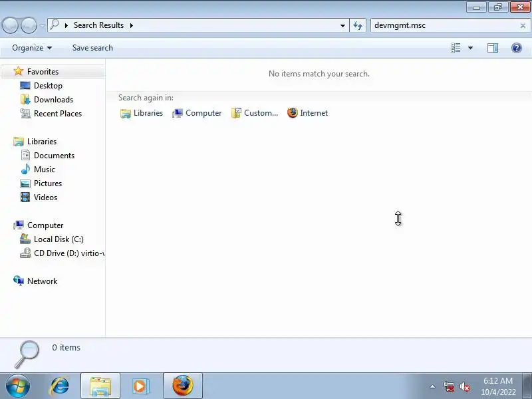This screenshot has height=399, width=532.
Task: Click the Pictures icon
Action: 25,184
